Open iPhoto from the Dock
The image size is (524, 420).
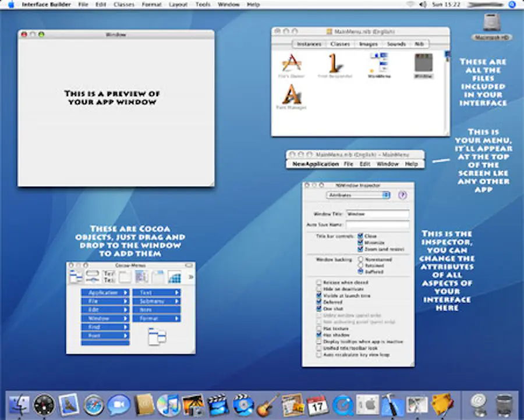point(193,405)
